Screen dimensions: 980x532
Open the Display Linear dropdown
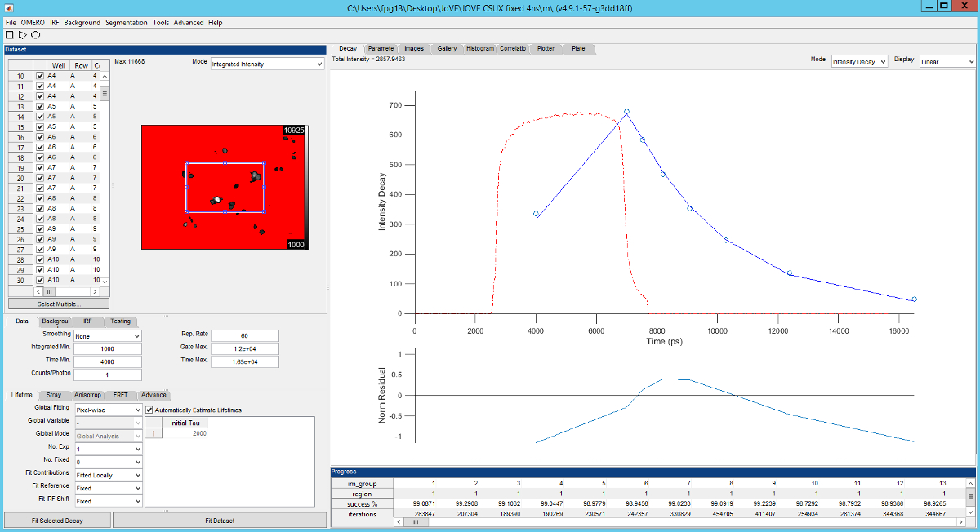(947, 61)
